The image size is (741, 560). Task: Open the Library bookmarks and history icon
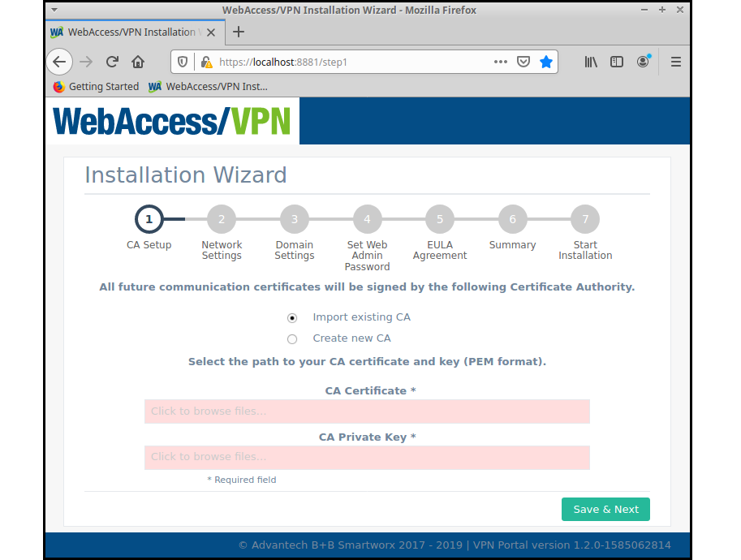point(591,62)
